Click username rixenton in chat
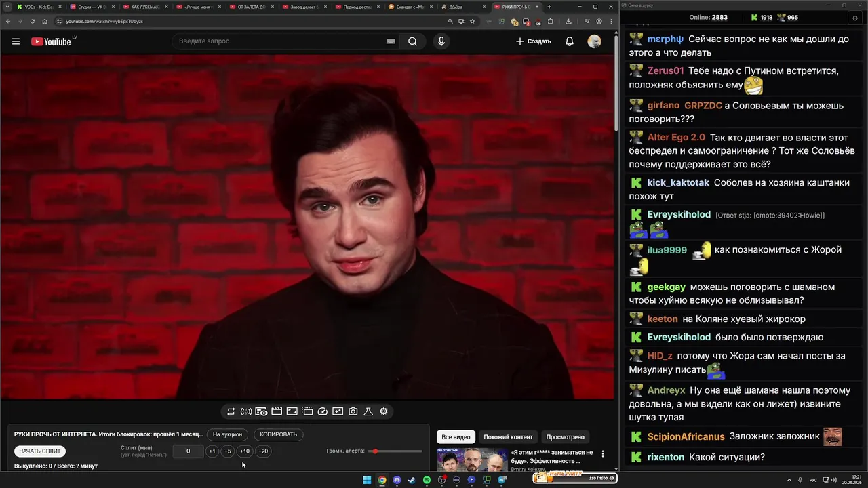Screen dimensions: 868x488 (x=666, y=457)
